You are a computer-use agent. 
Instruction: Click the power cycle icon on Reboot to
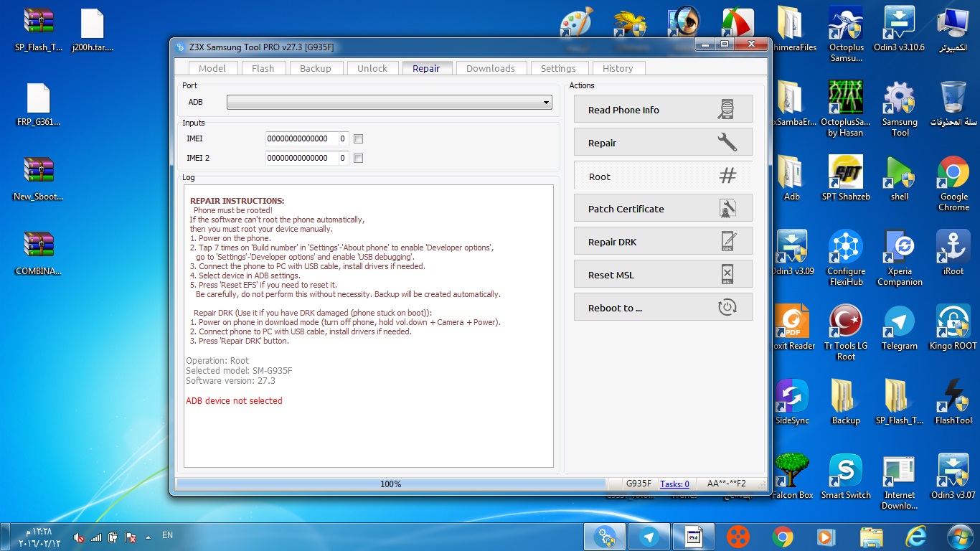[x=727, y=307]
